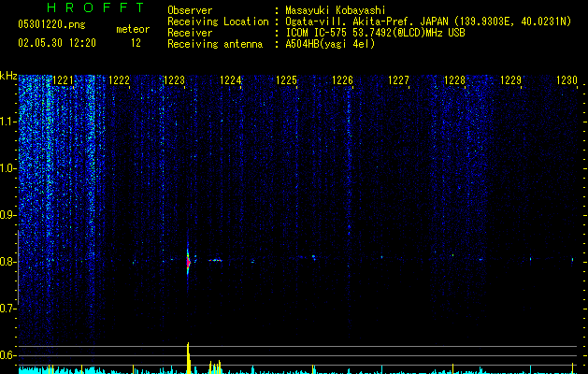Click the 0.9 kHz axis label
The width and height of the screenshot is (588, 374).
coord(7,215)
